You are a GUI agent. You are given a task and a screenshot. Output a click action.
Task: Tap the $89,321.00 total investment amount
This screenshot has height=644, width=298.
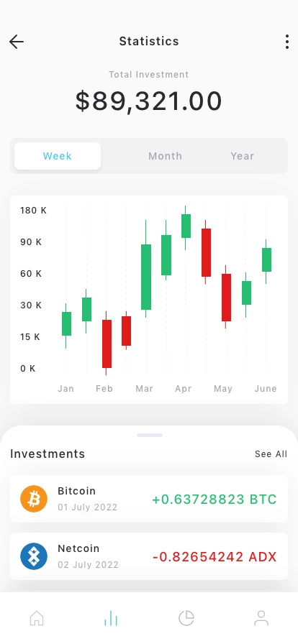(149, 101)
